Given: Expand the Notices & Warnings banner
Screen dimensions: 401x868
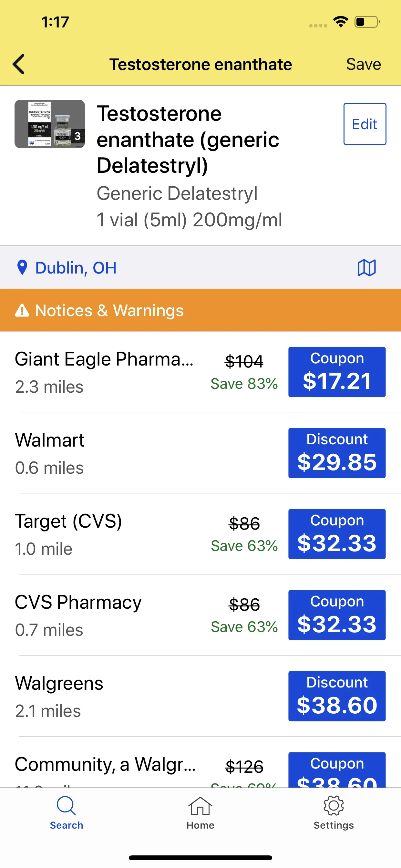Looking at the screenshot, I should point(200,310).
